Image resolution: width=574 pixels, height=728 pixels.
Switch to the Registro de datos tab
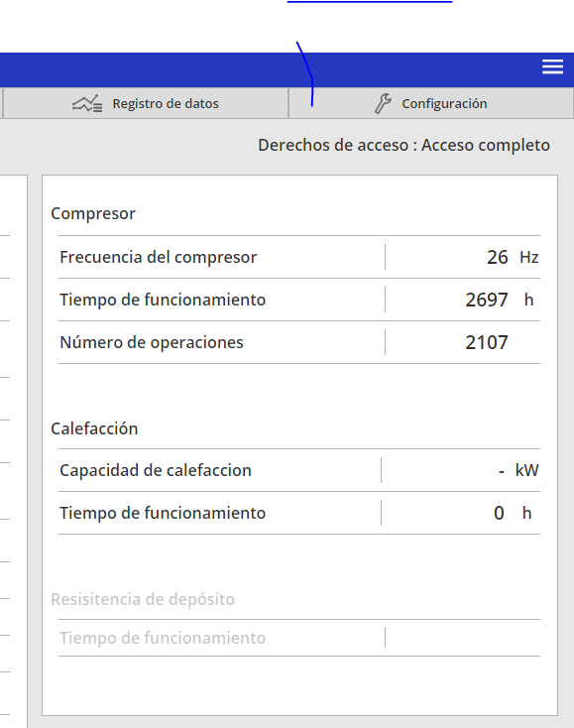point(146,103)
